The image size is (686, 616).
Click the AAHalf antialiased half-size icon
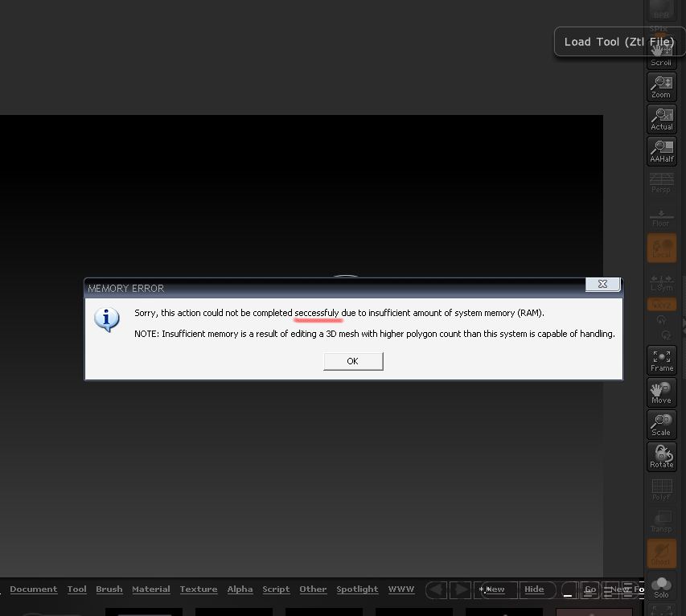[662, 151]
